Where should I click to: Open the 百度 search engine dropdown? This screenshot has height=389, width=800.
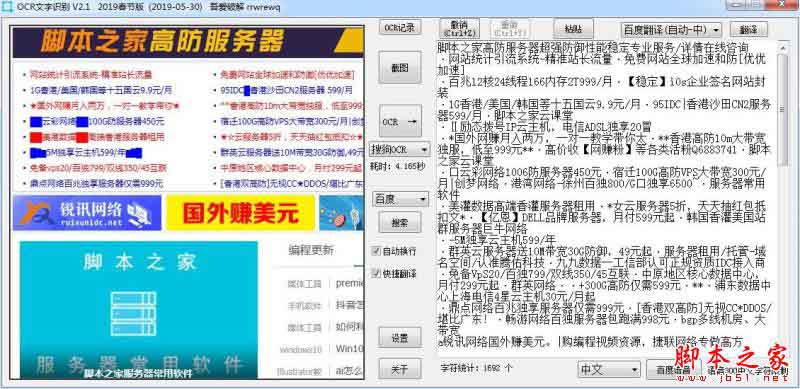399,199
